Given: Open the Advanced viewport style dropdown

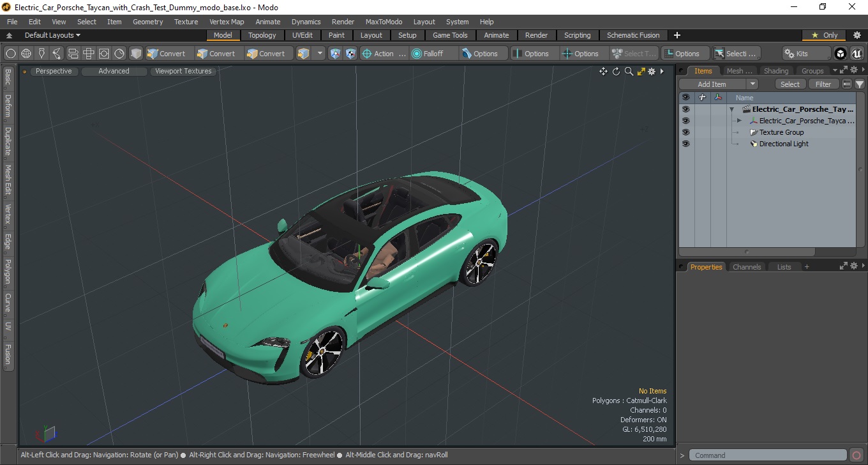Looking at the screenshot, I should (x=114, y=71).
